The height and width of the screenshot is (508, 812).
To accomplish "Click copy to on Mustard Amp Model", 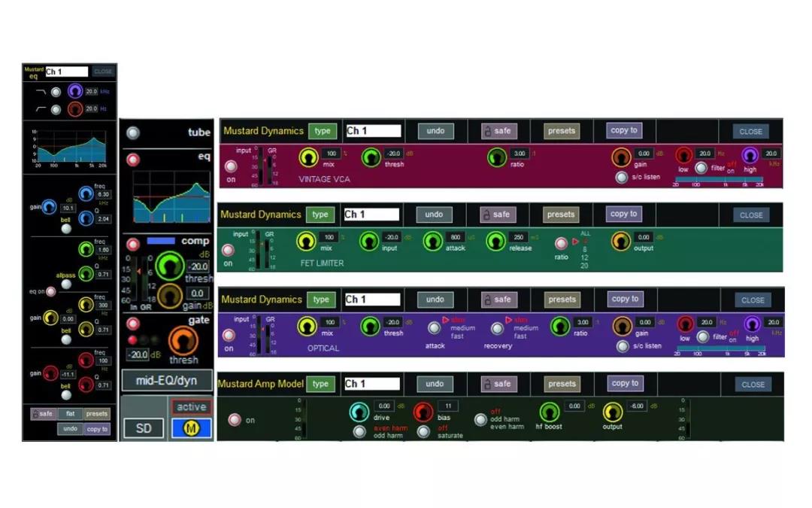I will (x=625, y=384).
